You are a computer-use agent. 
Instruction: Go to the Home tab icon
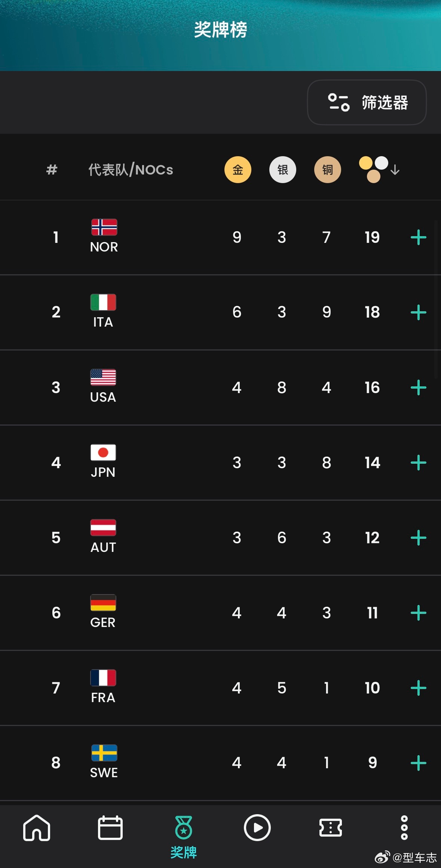(37, 828)
